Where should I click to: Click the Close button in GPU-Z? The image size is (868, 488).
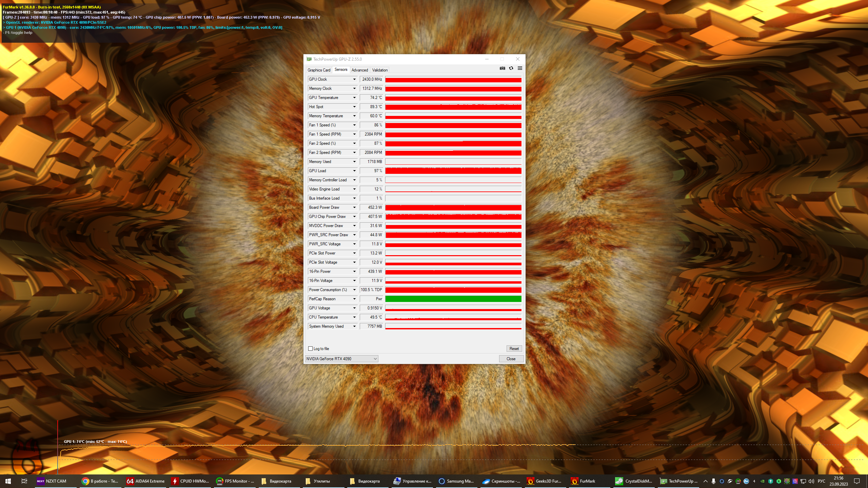tap(511, 359)
